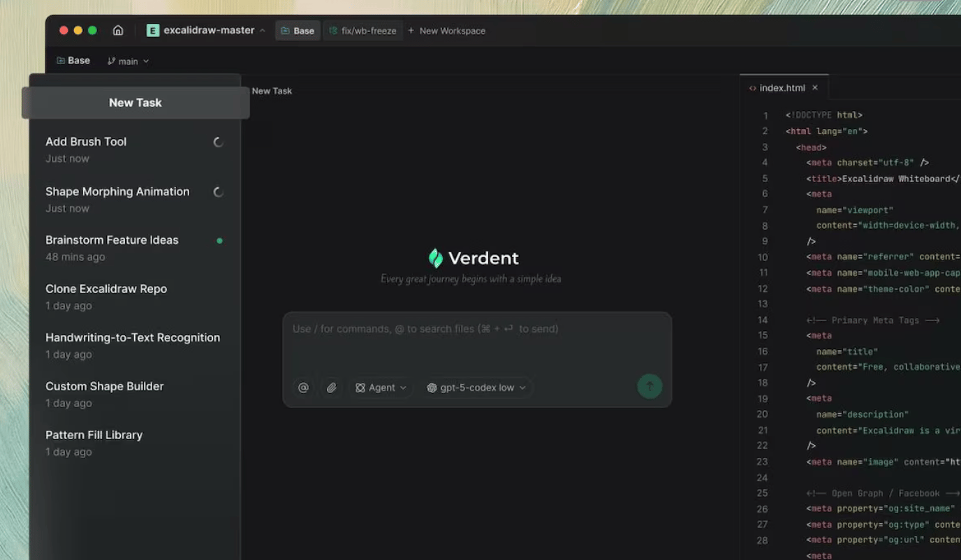The image size is (961, 560).
Task: Create a New Workspace
Action: (446, 31)
